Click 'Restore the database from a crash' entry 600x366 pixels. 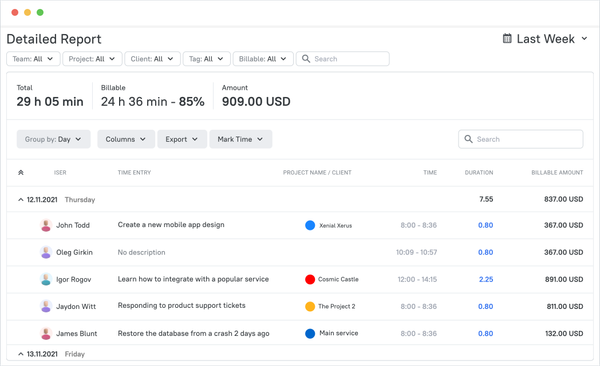pyautogui.click(x=194, y=333)
